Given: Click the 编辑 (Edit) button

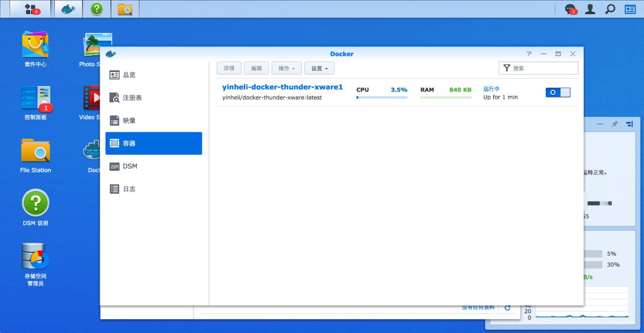Looking at the screenshot, I should click(256, 69).
